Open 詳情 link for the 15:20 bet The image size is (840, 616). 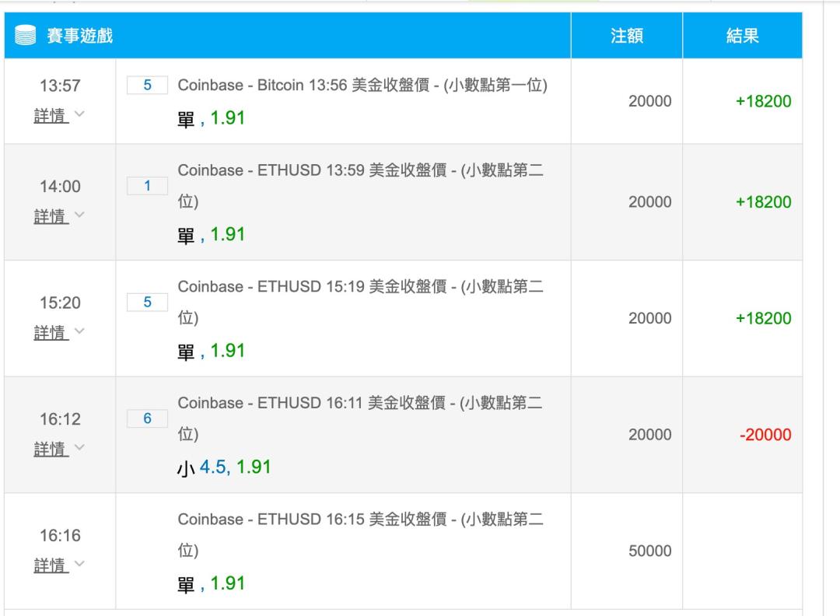(x=51, y=332)
